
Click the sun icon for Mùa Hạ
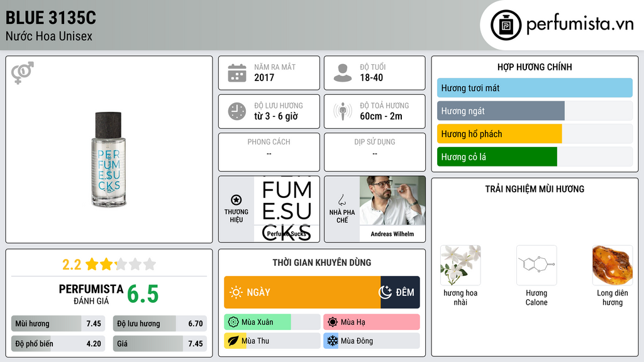click(x=333, y=322)
